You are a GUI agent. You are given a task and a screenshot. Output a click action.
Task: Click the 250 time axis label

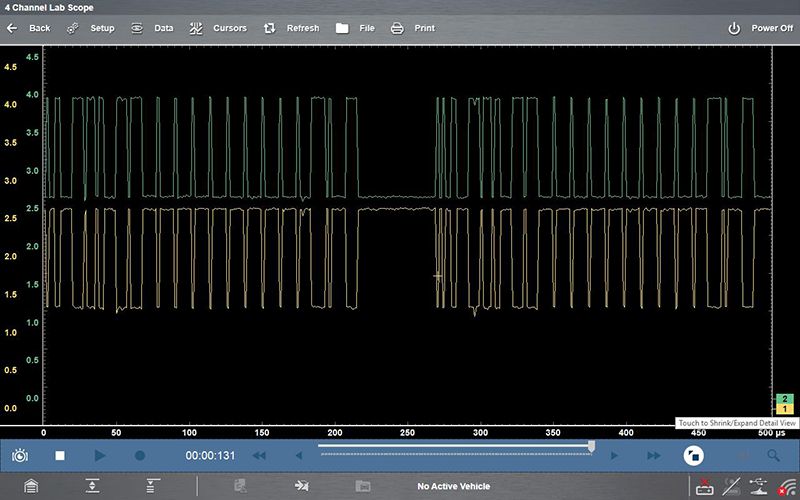point(407,433)
